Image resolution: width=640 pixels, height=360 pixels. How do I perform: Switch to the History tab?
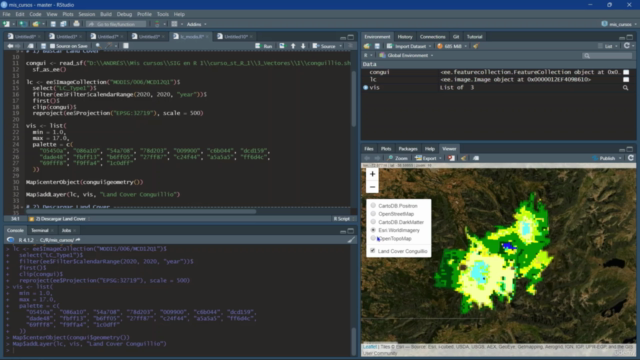[x=405, y=37]
